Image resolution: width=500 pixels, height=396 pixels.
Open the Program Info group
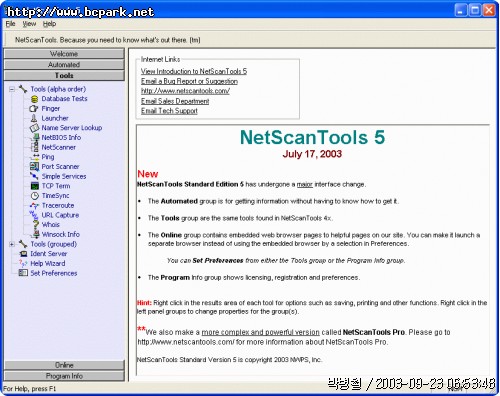[x=64, y=376]
